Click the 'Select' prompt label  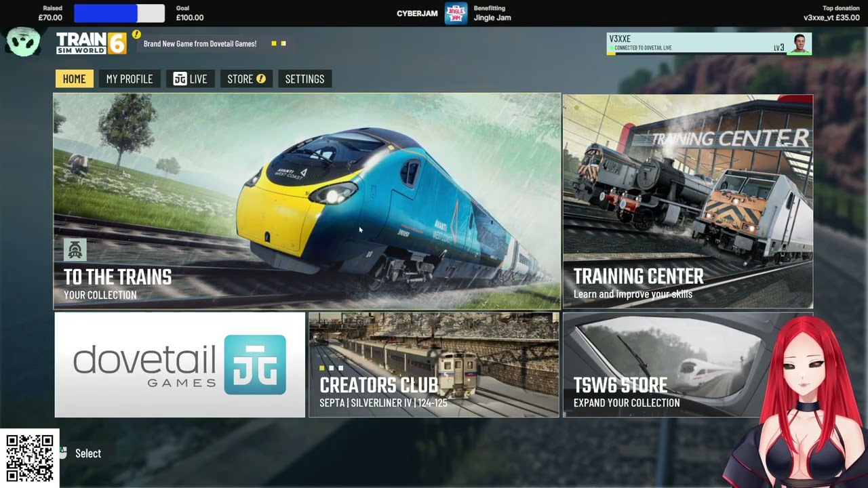[x=88, y=453]
